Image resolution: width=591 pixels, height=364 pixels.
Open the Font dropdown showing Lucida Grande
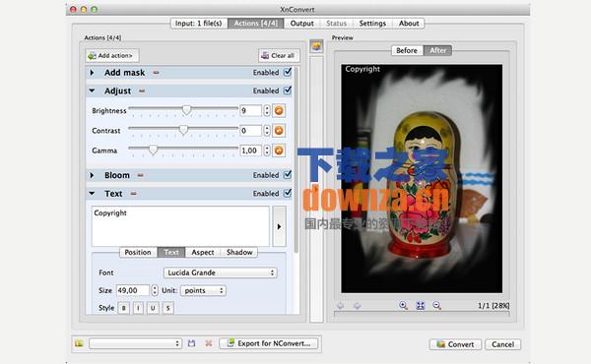[x=221, y=273]
